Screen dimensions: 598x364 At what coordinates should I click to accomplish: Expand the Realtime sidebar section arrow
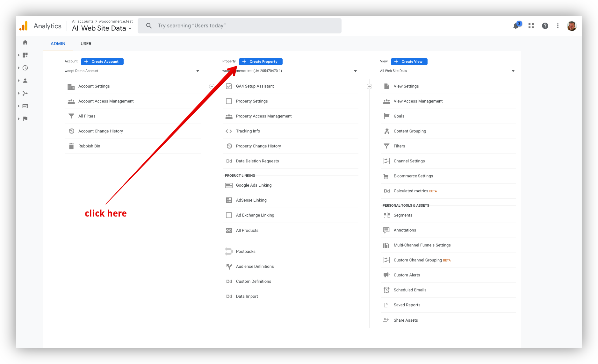[x=19, y=68]
